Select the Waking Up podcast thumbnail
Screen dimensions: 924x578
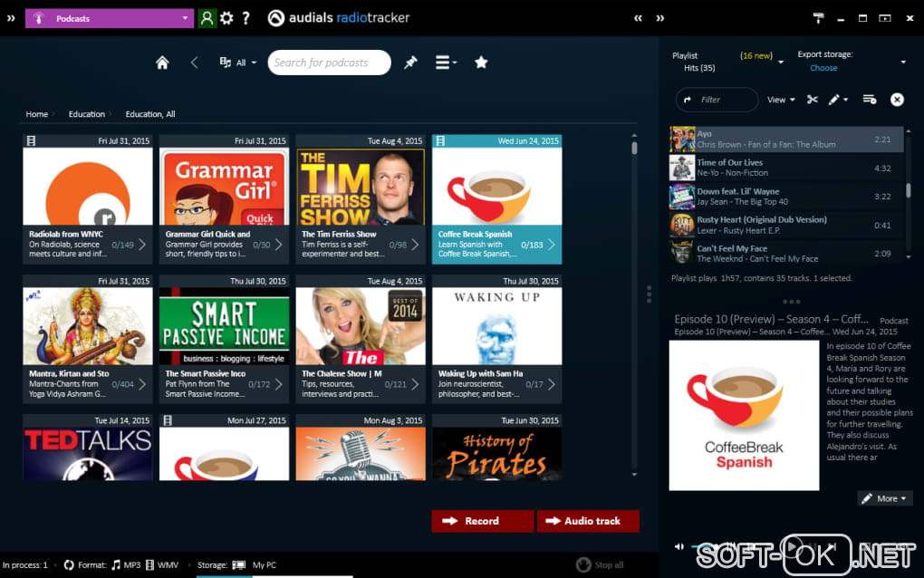(496, 326)
